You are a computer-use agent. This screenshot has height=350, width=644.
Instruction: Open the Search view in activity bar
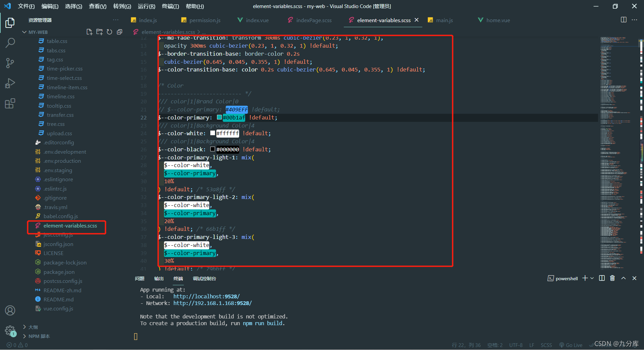coord(10,43)
